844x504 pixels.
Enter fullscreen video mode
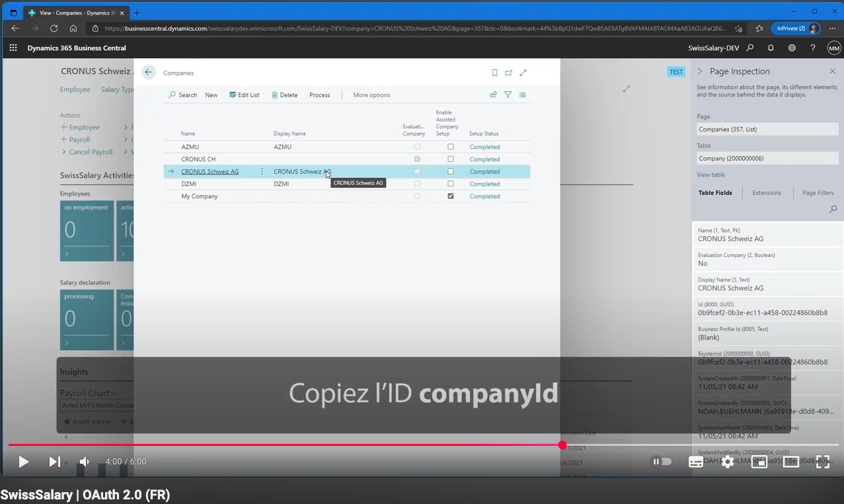pos(823,462)
